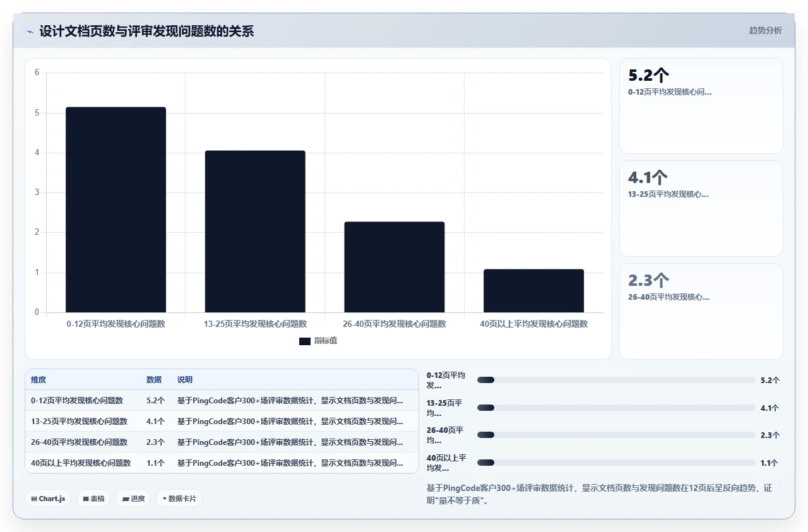Click the 40页以上 bar in chart

point(534,291)
